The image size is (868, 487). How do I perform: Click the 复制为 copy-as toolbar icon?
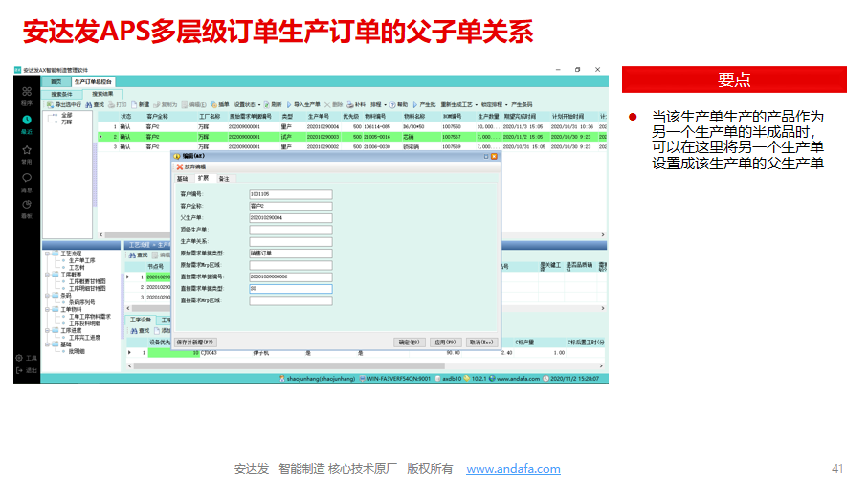(x=157, y=104)
